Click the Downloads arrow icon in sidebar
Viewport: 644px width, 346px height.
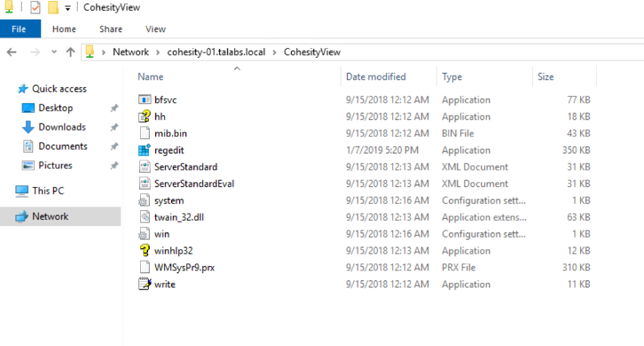pyautogui.click(x=27, y=127)
